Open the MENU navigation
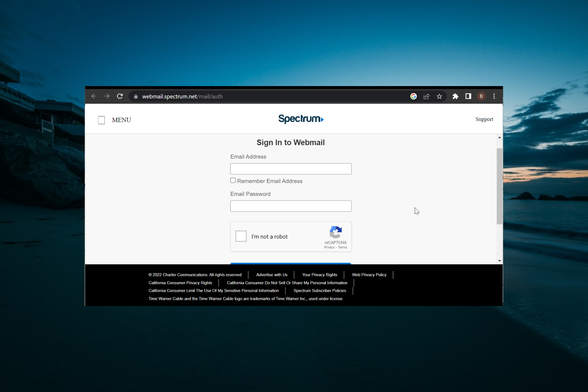This screenshot has width=588, height=392. [122, 120]
